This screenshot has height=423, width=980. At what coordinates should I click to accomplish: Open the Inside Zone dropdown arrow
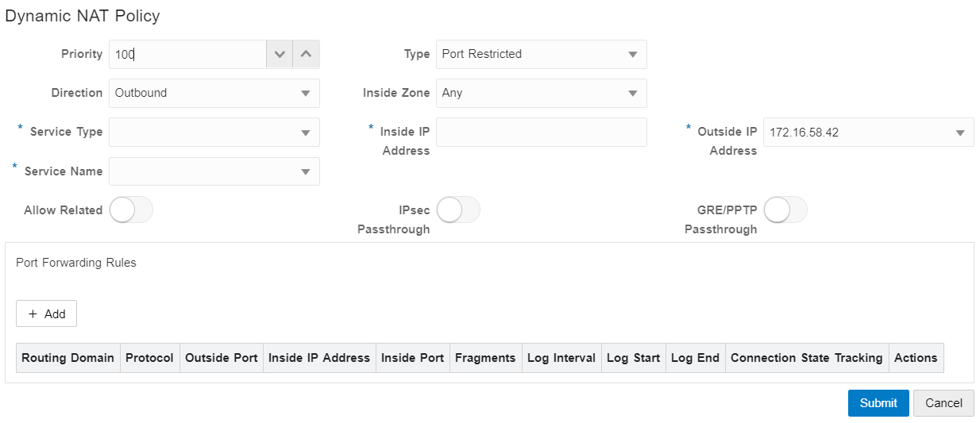tap(633, 93)
